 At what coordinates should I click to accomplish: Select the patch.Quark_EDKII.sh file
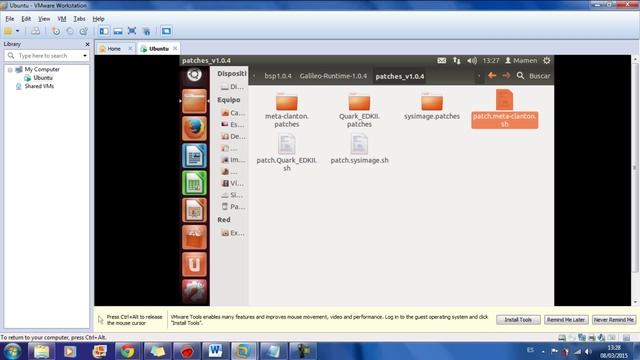pyautogui.click(x=287, y=153)
